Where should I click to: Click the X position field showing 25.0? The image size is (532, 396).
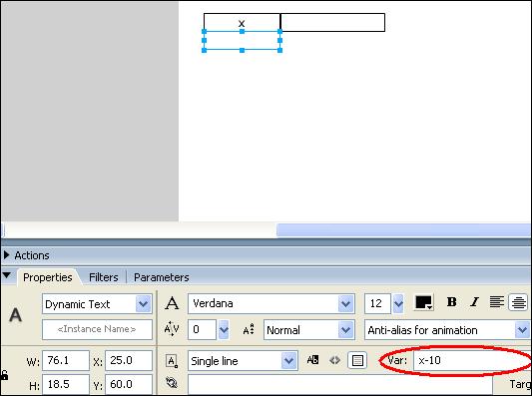(x=129, y=360)
